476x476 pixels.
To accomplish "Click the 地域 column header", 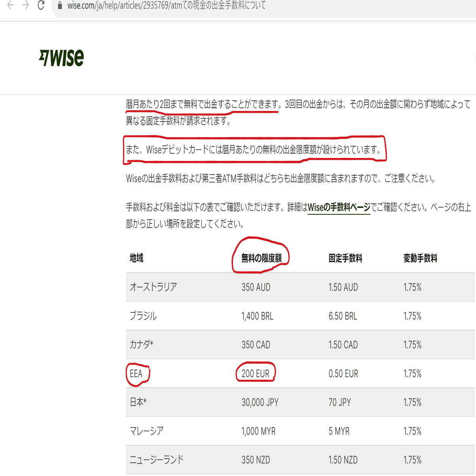I will (137, 258).
